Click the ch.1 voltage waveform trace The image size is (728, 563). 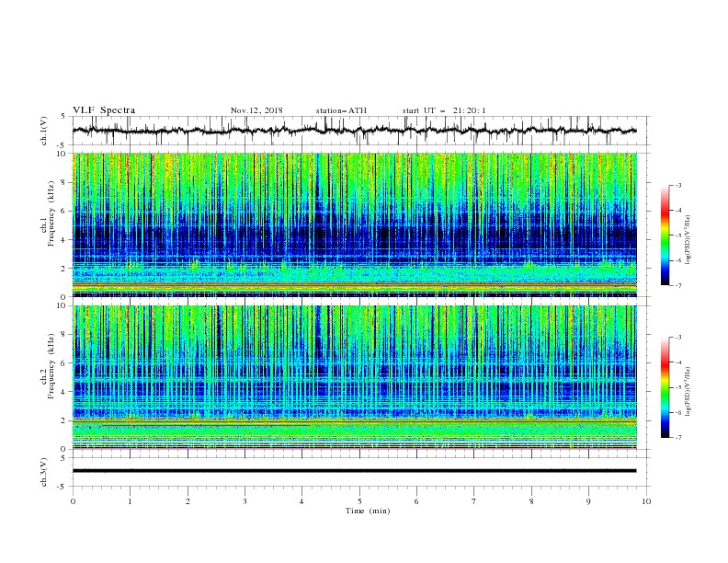pyautogui.click(x=355, y=131)
